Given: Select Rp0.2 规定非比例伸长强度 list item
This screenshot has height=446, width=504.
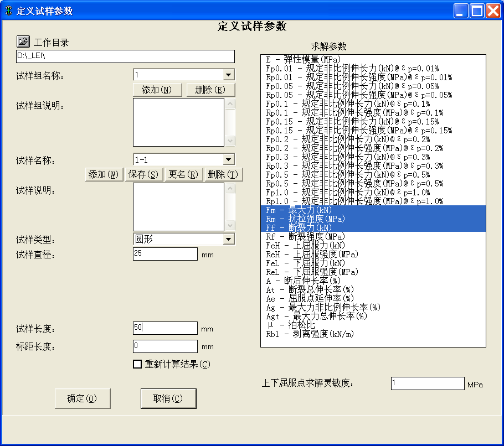Looking at the screenshot, I should tap(373, 148).
